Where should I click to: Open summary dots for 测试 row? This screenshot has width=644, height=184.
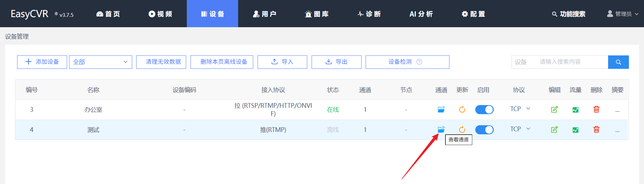pos(618,131)
